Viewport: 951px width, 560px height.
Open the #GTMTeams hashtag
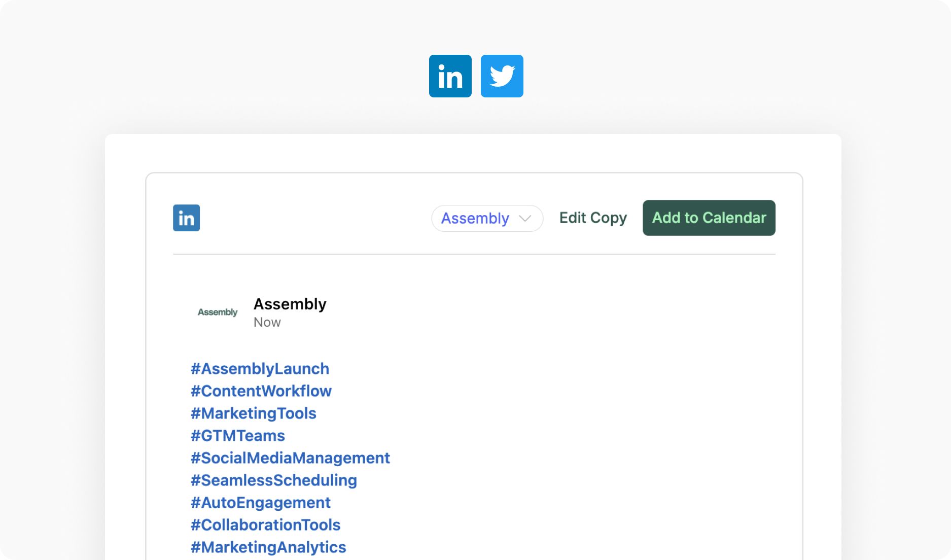click(x=237, y=436)
